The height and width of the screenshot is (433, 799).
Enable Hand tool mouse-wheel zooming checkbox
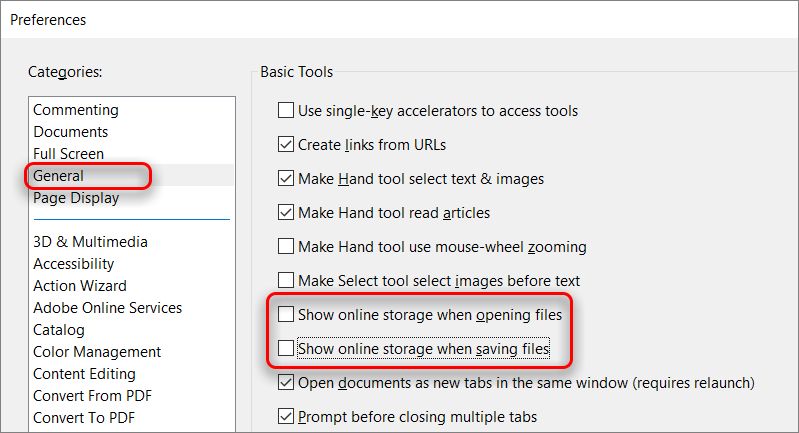pyautogui.click(x=286, y=246)
